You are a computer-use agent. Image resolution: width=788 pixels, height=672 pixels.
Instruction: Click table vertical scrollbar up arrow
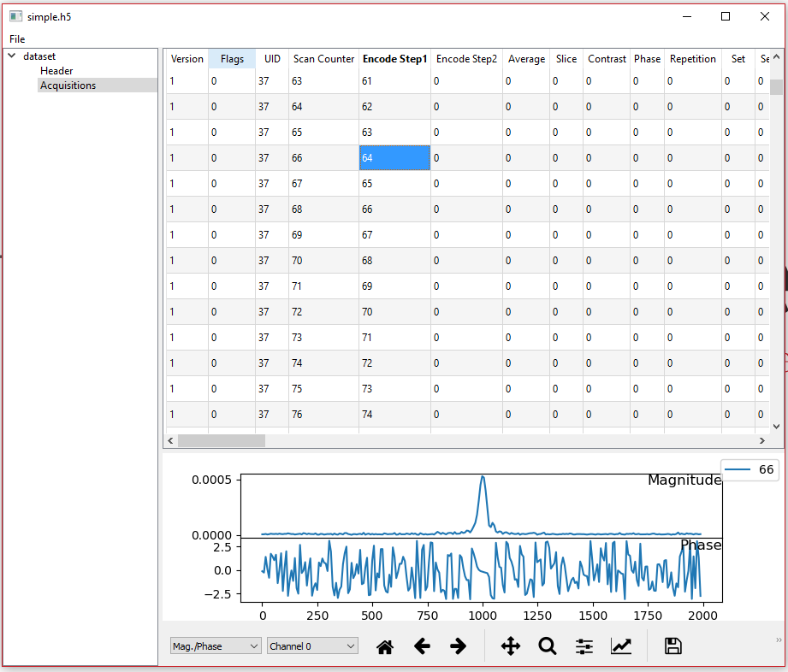coord(776,56)
